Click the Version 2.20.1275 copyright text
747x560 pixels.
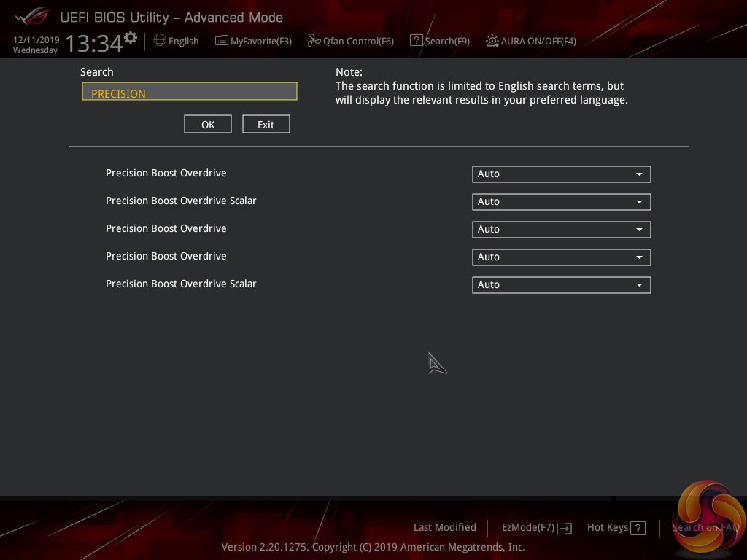point(373,547)
